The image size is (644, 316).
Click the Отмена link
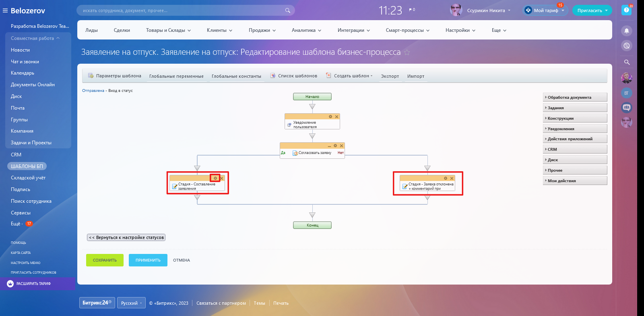pyautogui.click(x=182, y=260)
